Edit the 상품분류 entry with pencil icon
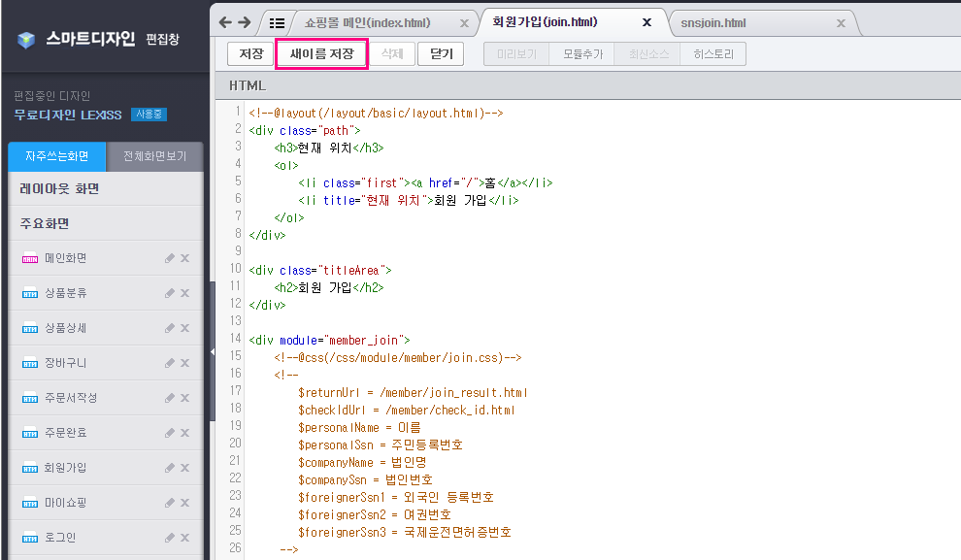The width and height of the screenshot is (961, 560). point(170,293)
